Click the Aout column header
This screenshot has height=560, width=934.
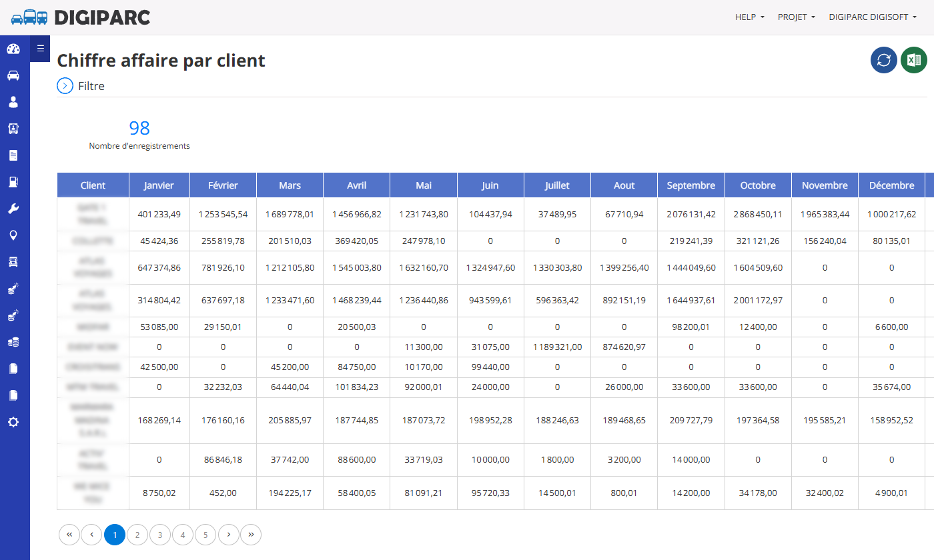pos(624,185)
